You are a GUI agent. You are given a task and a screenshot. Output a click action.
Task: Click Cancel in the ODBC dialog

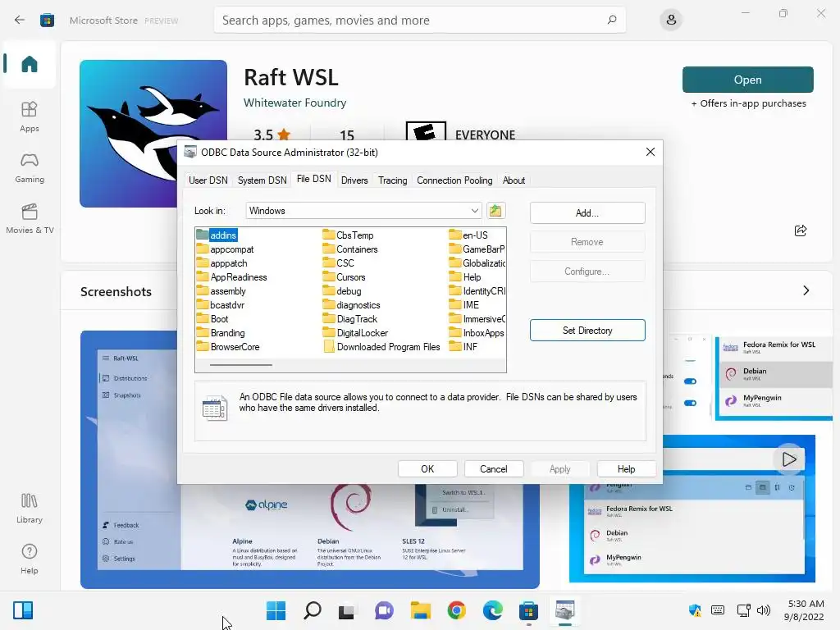[x=493, y=468]
